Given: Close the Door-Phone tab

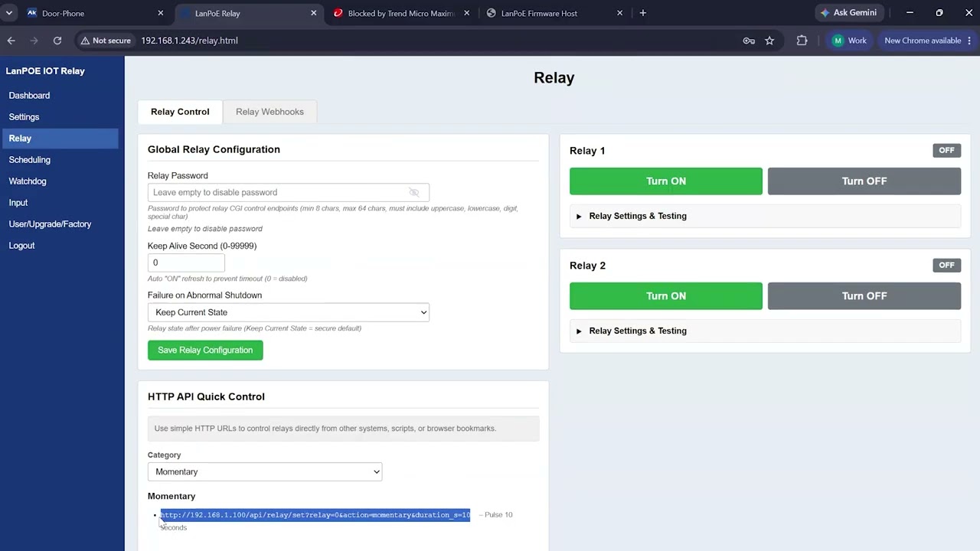Looking at the screenshot, I should pyautogui.click(x=161, y=13).
